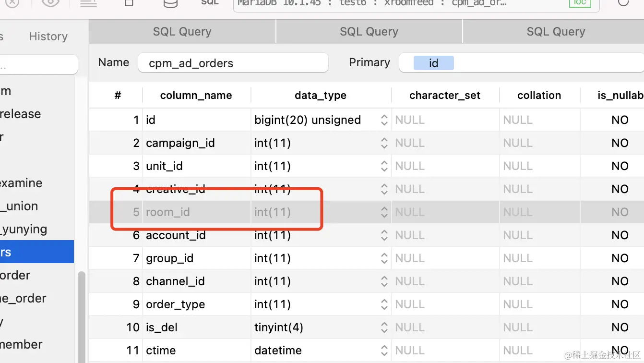The height and width of the screenshot is (363, 644).
Task: Click the character_set column header
Action: (445, 95)
